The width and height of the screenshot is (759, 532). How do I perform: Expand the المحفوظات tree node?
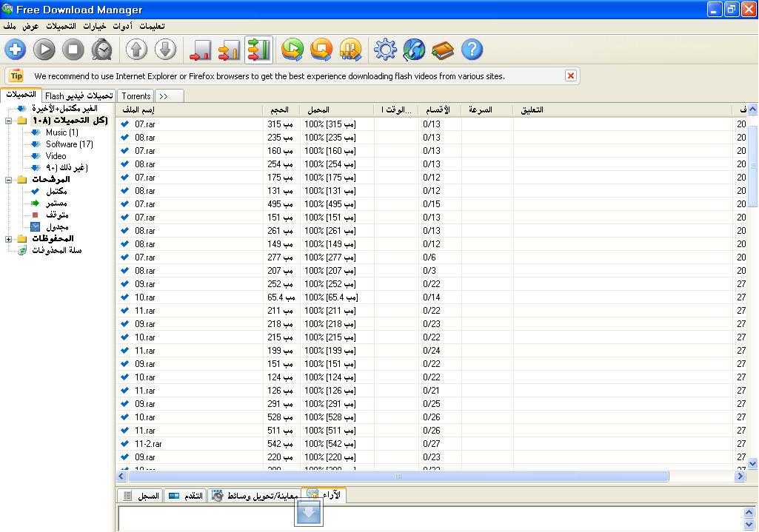(8, 238)
